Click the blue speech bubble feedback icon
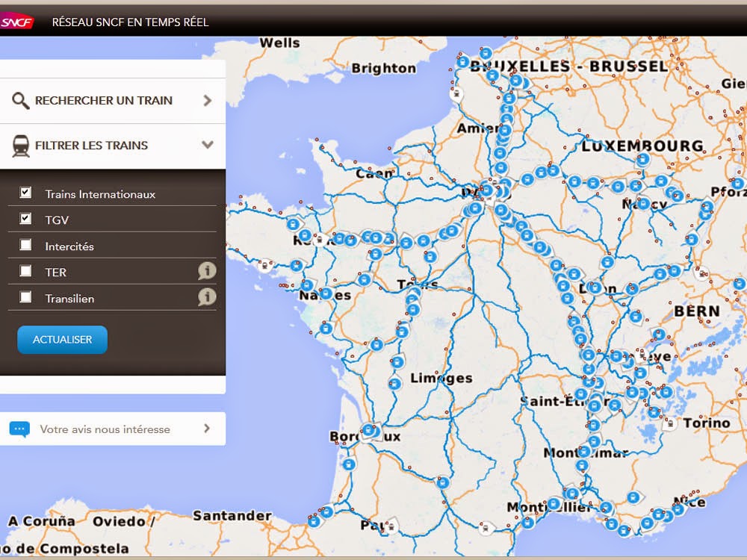Viewport: 747px width, 560px height. [x=19, y=429]
